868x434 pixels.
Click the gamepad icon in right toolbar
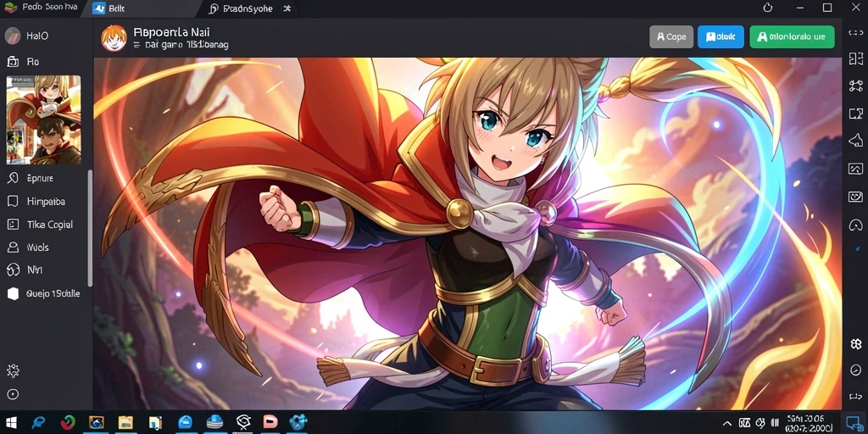click(856, 225)
